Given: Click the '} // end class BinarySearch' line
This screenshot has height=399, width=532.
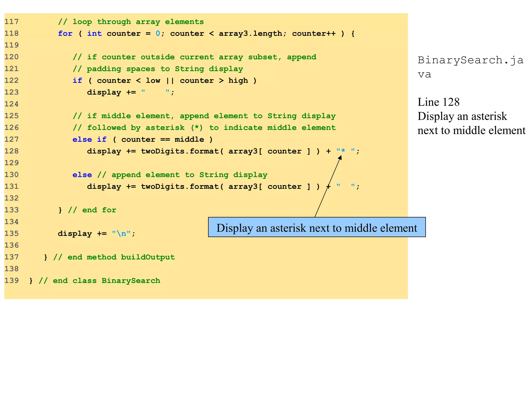Looking at the screenshot, I should click(x=95, y=281).
